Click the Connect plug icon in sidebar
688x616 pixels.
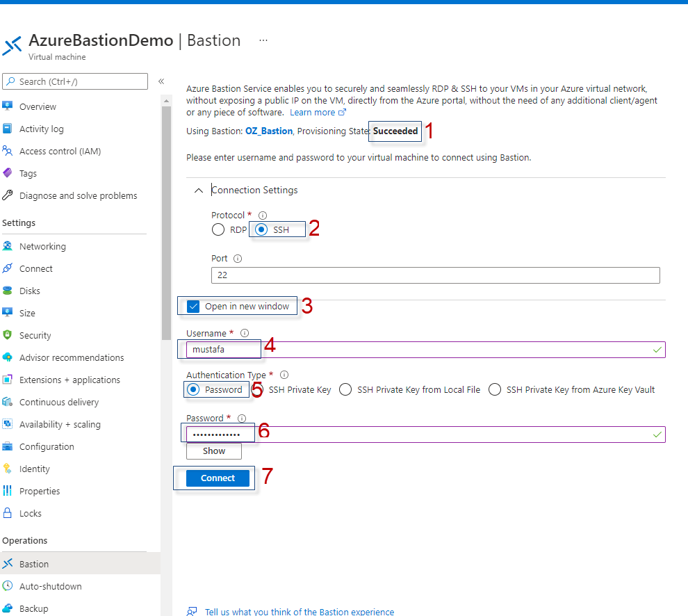click(8, 268)
